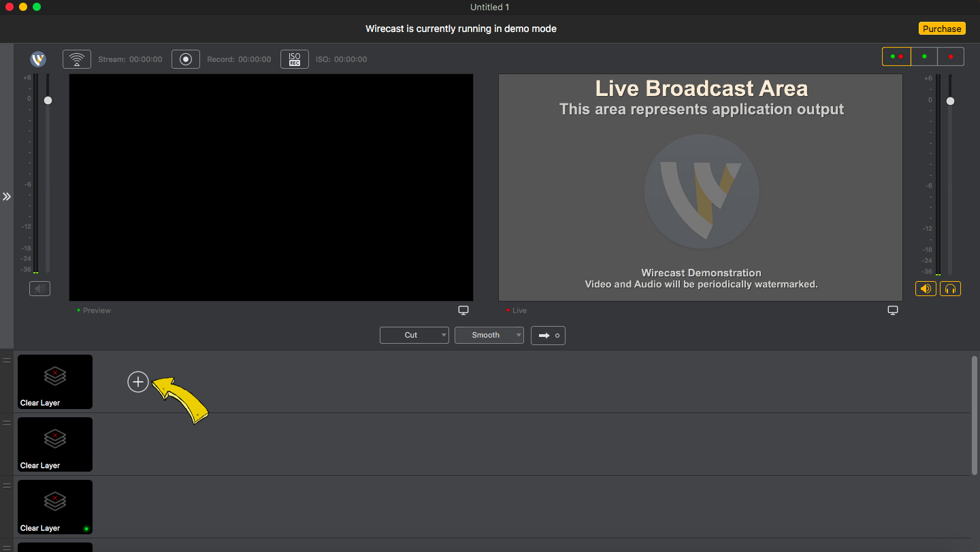The image size is (980, 552).
Task: Click the 'Record: 00:00:00' timer text
Action: pyautogui.click(x=239, y=59)
